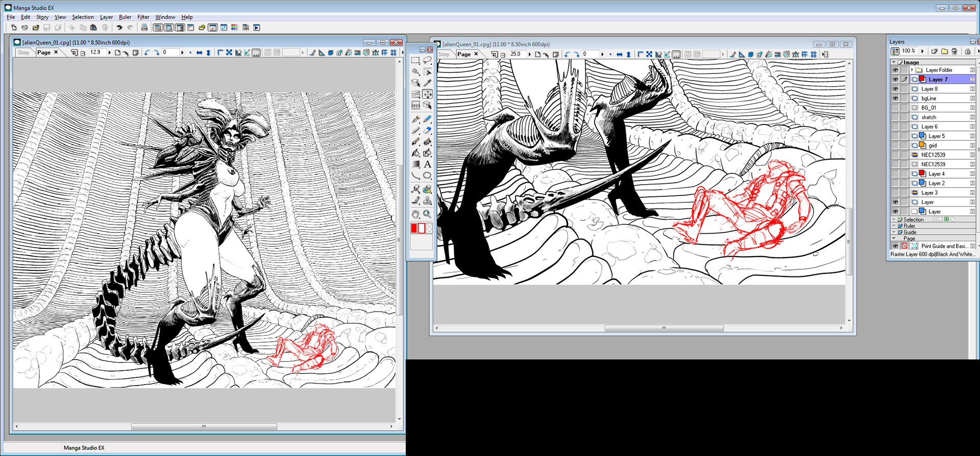Show the BG_01 layer via its visibility box

(x=895, y=108)
